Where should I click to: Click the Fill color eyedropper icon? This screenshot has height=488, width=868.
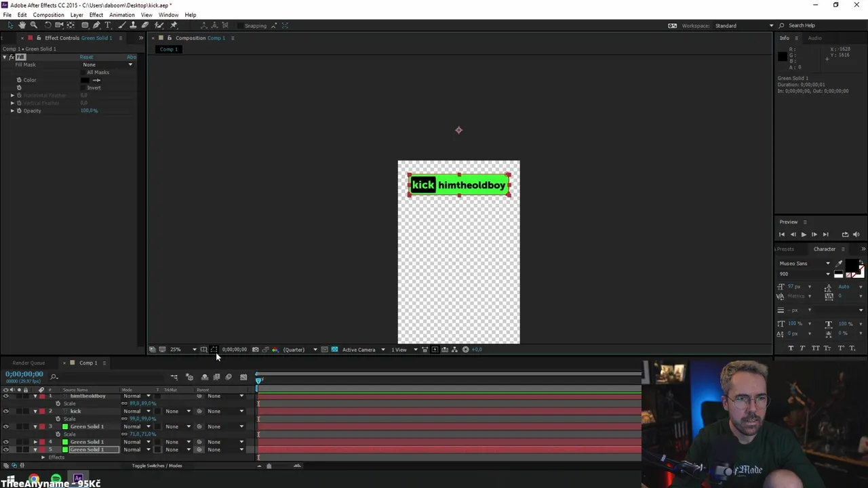pos(96,80)
